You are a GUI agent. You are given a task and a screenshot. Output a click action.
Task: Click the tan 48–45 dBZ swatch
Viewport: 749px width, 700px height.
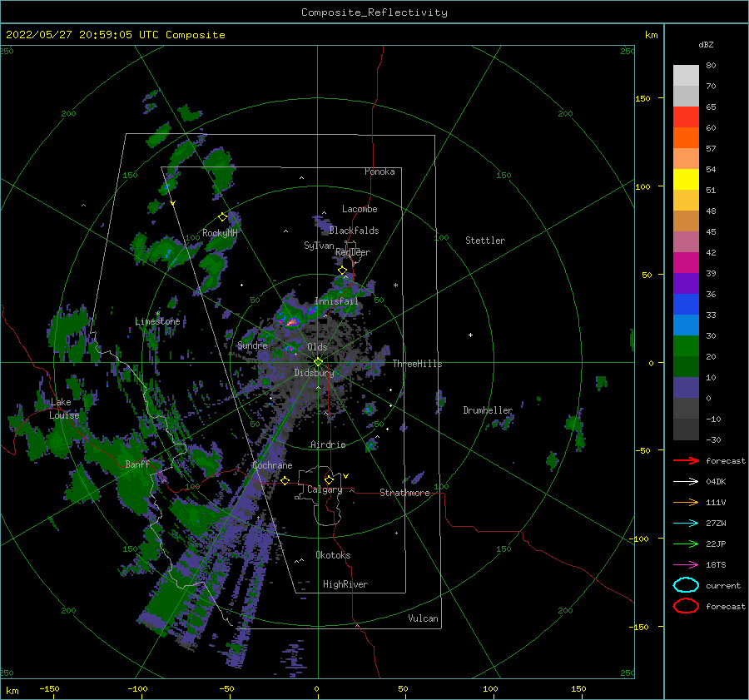click(686, 221)
